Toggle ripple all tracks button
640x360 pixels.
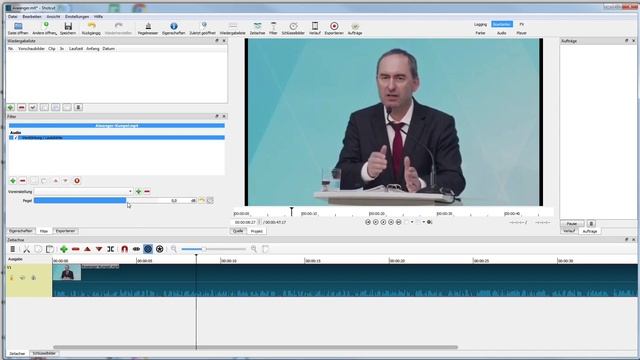pos(160,249)
